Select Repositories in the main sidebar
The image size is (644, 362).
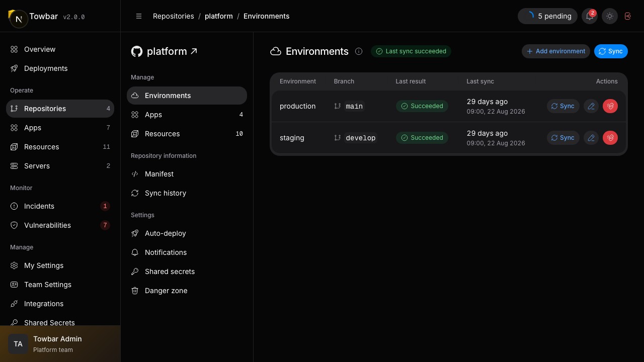tap(60, 109)
